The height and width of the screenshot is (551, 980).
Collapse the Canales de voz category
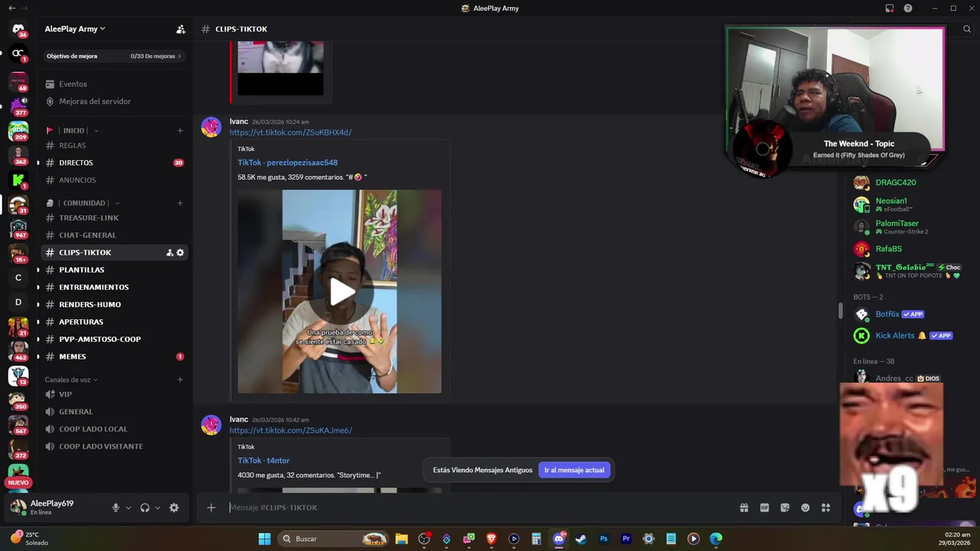tap(71, 380)
